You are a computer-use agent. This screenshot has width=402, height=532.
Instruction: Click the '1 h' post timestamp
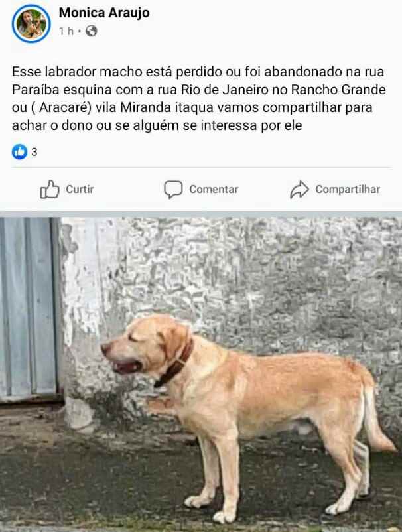(66, 31)
